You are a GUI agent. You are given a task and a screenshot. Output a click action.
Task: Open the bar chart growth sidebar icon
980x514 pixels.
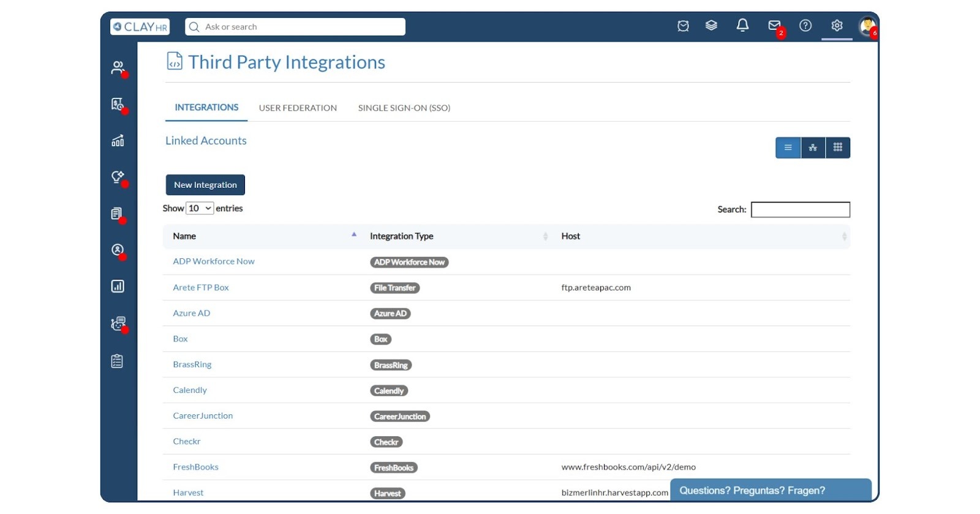point(118,141)
